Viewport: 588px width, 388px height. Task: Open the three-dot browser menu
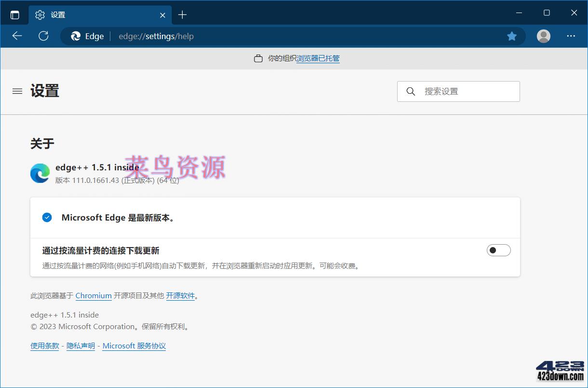571,36
